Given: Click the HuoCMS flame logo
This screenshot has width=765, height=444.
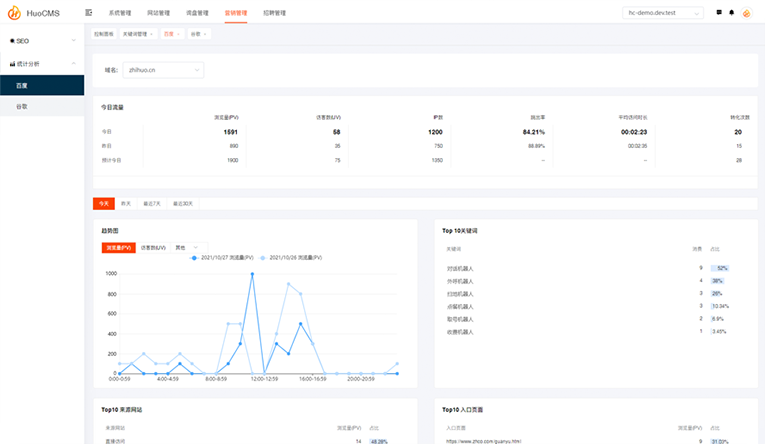Looking at the screenshot, I should click(13, 13).
